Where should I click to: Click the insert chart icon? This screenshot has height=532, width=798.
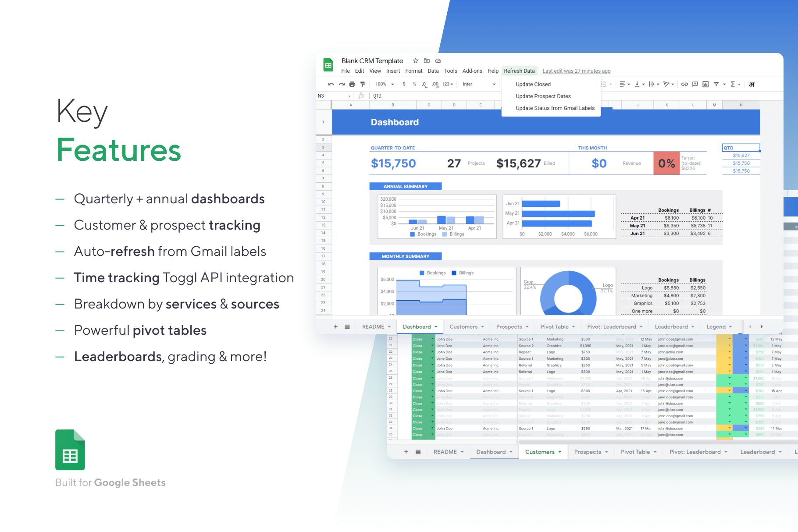click(705, 84)
